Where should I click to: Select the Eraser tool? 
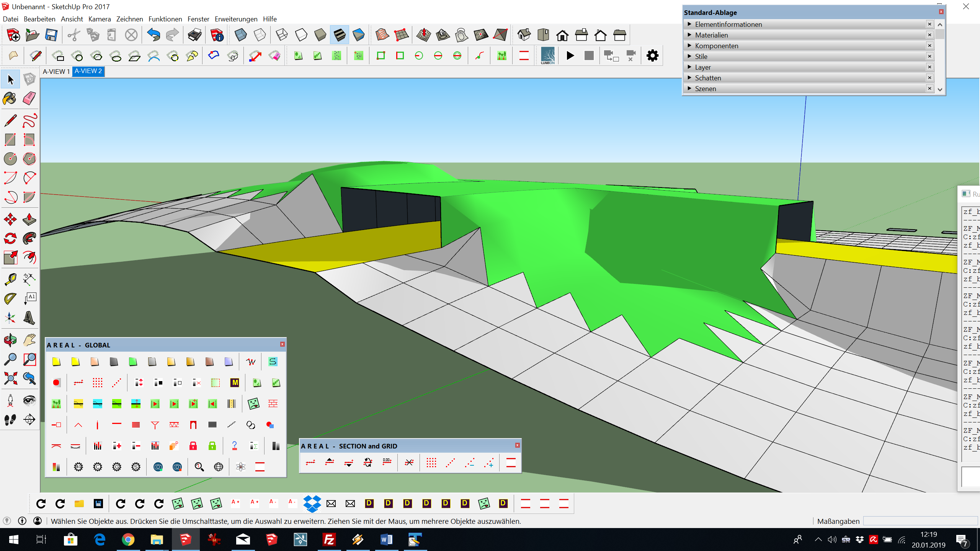29,99
